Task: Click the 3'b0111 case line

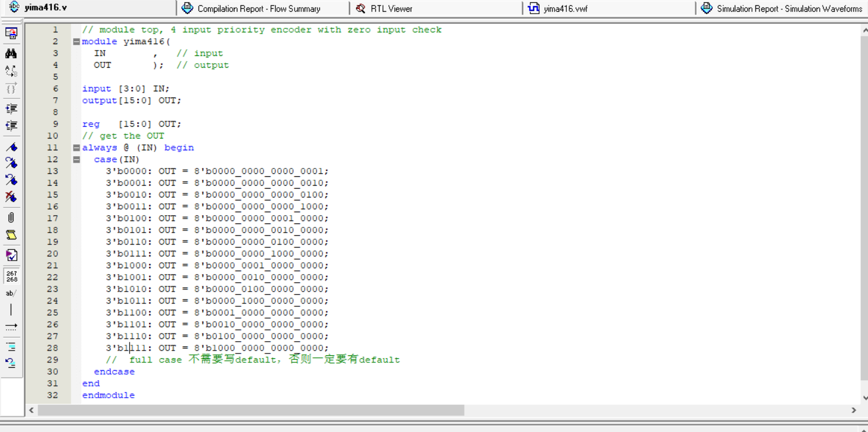Action: coord(217,253)
